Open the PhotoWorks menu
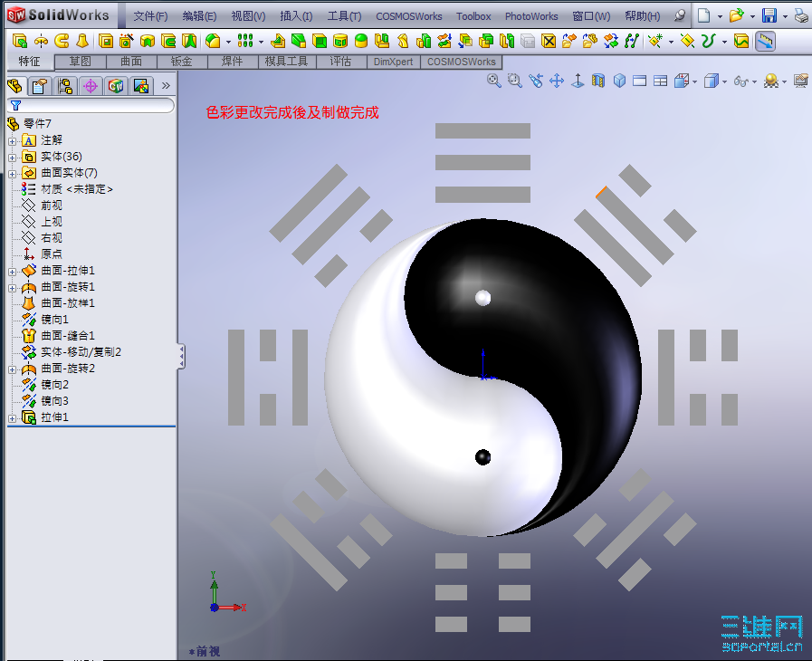This screenshot has width=812, height=661. (531, 16)
